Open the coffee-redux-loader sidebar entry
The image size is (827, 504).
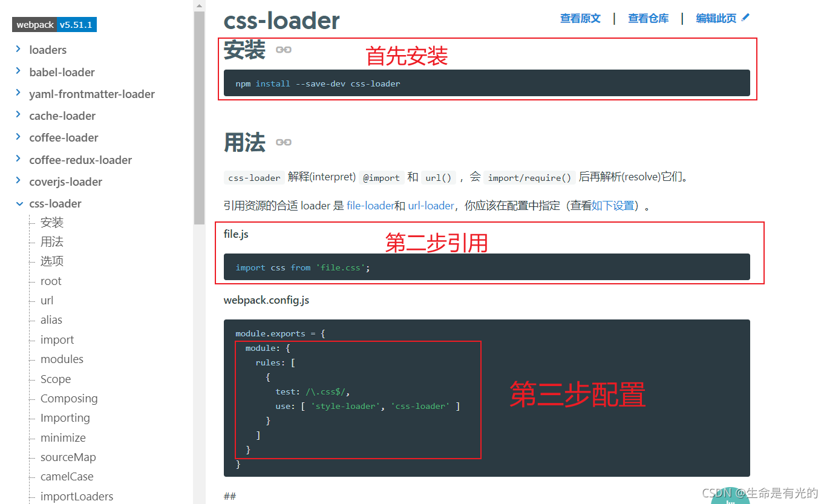80,160
